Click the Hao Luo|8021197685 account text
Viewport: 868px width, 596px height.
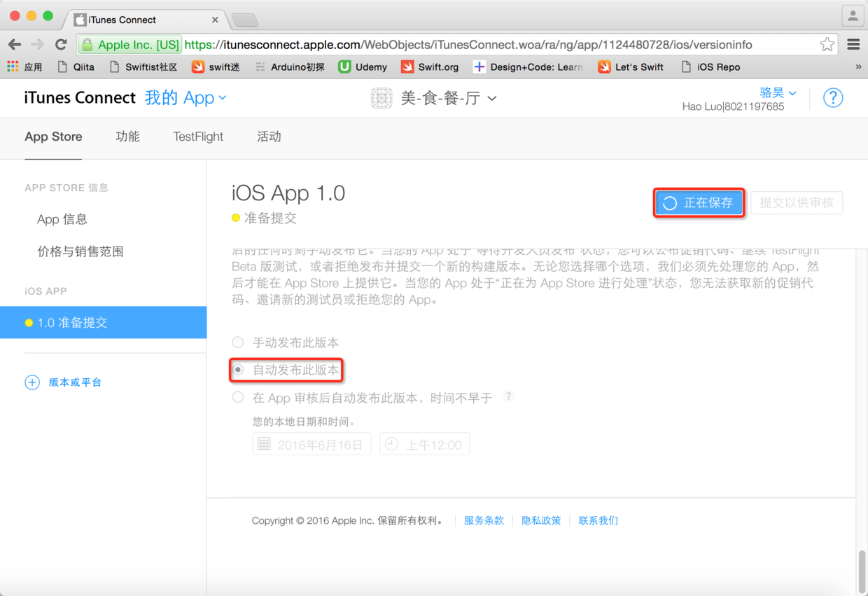pyautogui.click(x=733, y=106)
